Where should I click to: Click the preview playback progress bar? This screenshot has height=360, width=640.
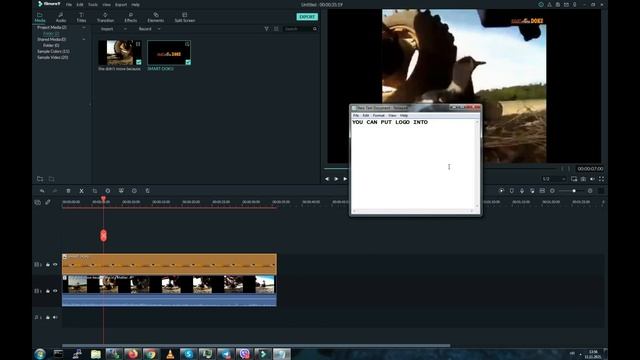441,168
